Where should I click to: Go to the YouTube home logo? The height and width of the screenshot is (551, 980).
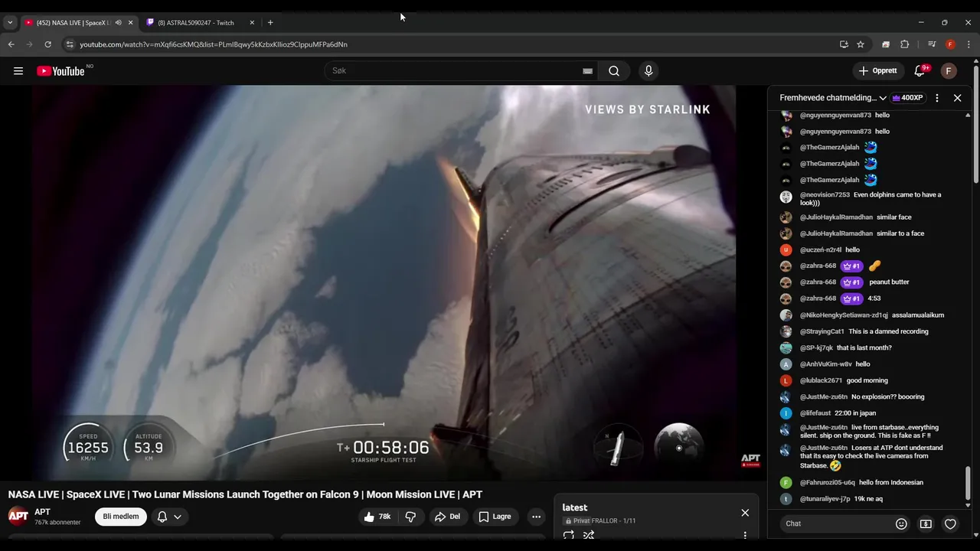pos(60,71)
